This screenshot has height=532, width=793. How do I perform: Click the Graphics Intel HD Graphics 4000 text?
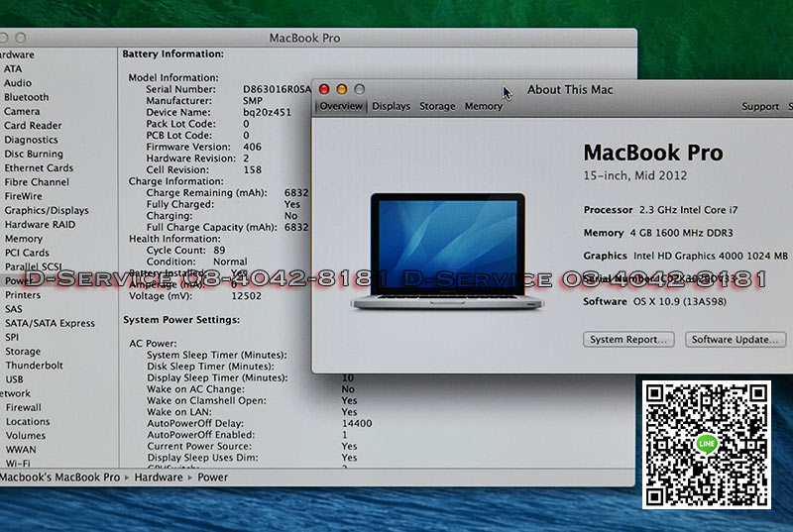click(x=686, y=256)
